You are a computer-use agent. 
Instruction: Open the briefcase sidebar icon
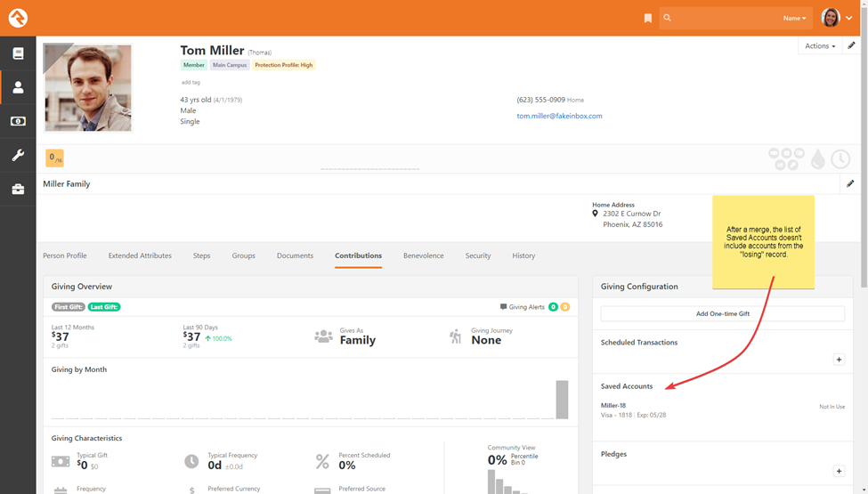(18, 190)
